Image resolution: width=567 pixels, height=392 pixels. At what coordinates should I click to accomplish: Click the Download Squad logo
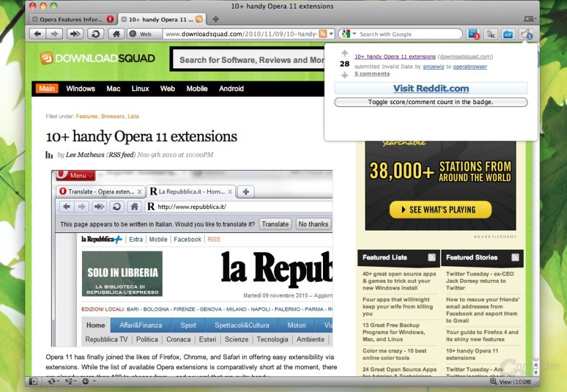point(97,58)
